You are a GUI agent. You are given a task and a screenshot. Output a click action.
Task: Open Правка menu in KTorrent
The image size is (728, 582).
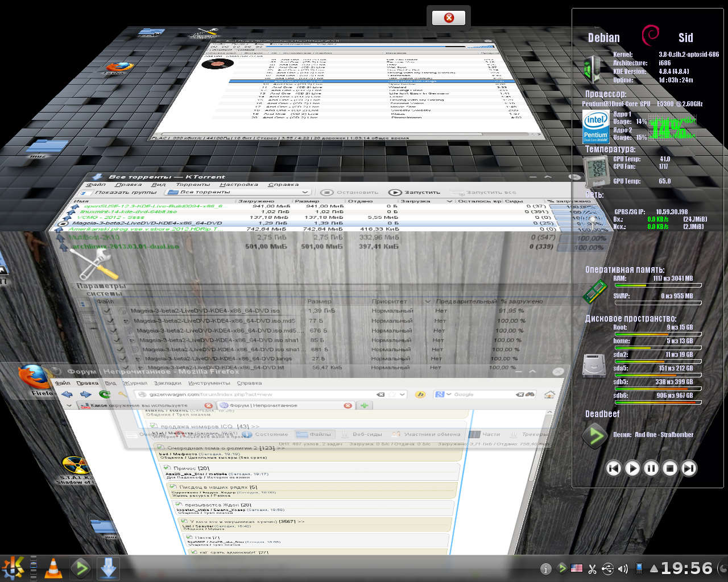pyautogui.click(x=128, y=184)
